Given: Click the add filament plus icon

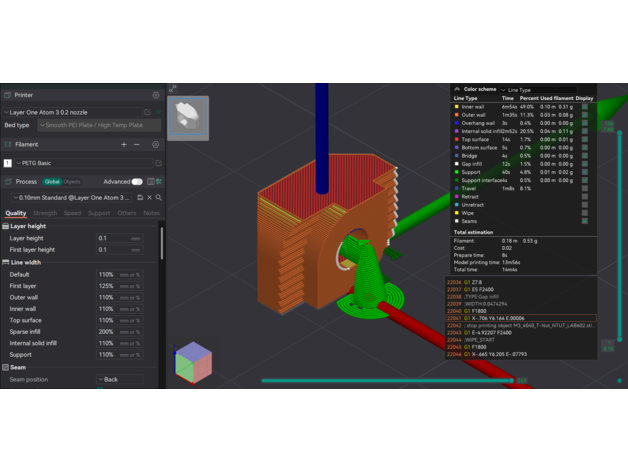Looking at the screenshot, I should (x=124, y=144).
